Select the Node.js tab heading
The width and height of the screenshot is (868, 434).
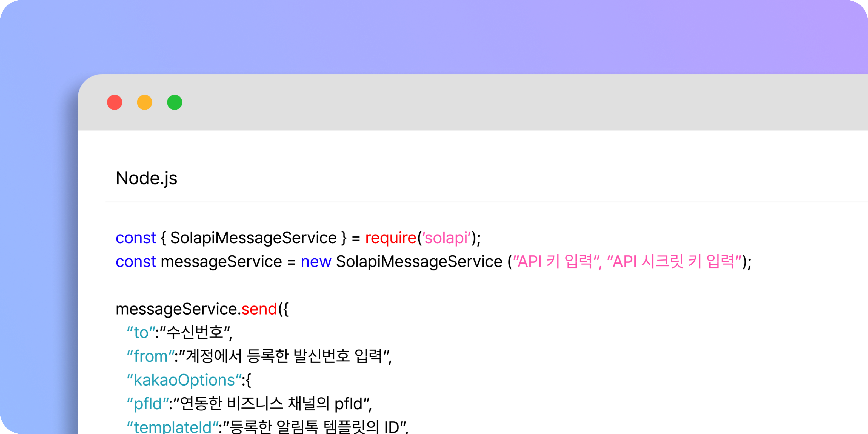coord(146,178)
